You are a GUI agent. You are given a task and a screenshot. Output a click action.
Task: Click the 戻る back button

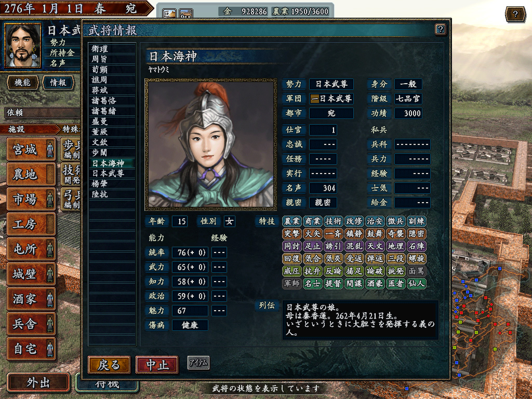tap(109, 365)
